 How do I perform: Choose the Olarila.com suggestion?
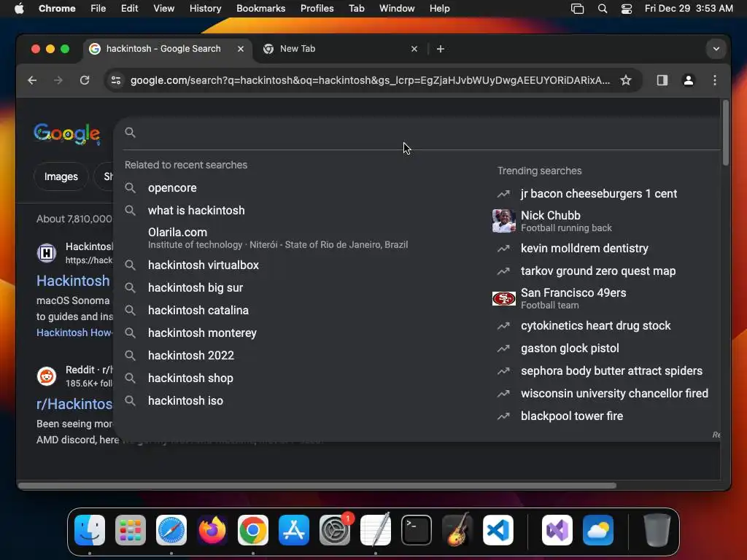point(278,238)
